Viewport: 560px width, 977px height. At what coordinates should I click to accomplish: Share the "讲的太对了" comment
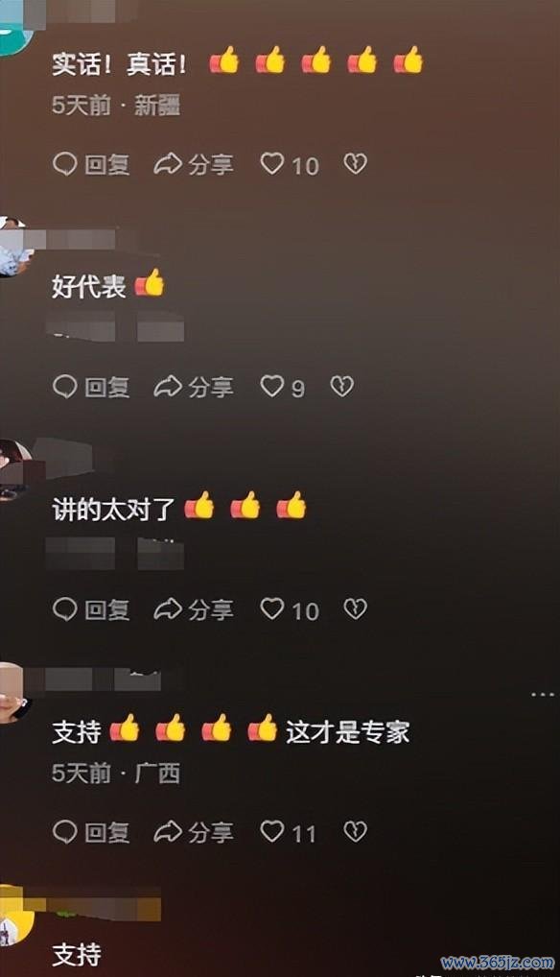tap(194, 609)
